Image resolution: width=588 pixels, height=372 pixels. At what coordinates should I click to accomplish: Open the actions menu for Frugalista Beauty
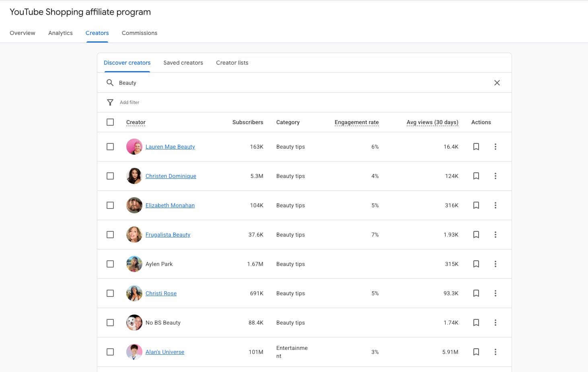pyautogui.click(x=495, y=235)
